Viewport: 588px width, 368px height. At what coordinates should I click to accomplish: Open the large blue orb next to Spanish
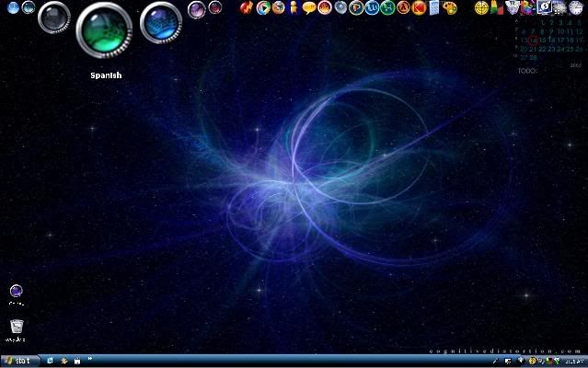pyautogui.click(x=161, y=22)
